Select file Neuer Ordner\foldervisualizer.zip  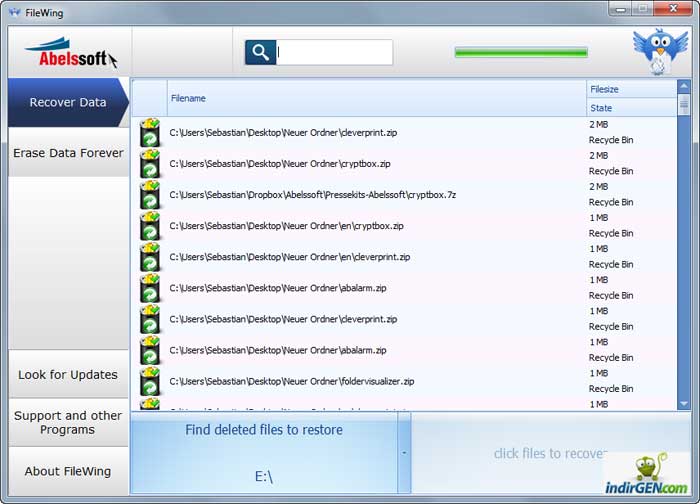pos(292,382)
